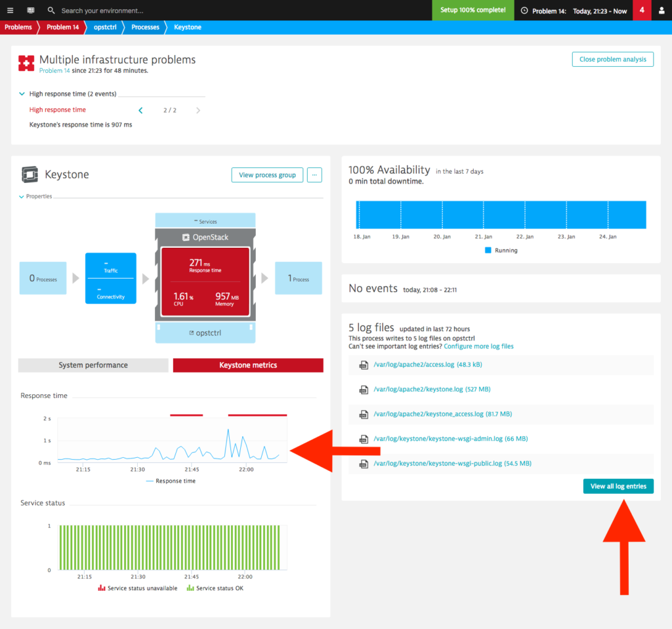672x629 pixels.
Task: Click the external link icon beside opstctrl
Action: point(192,333)
